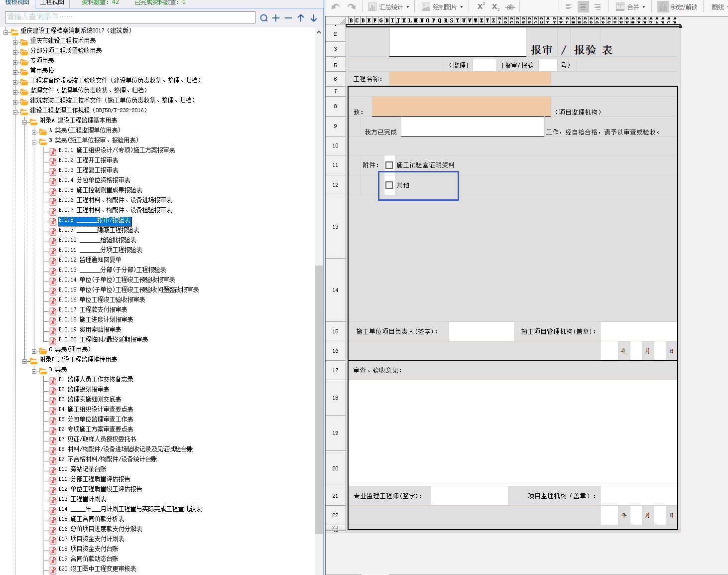The image size is (728, 575).
Task: Click the 审查、验收意见 content area
Action: click(x=513, y=433)
